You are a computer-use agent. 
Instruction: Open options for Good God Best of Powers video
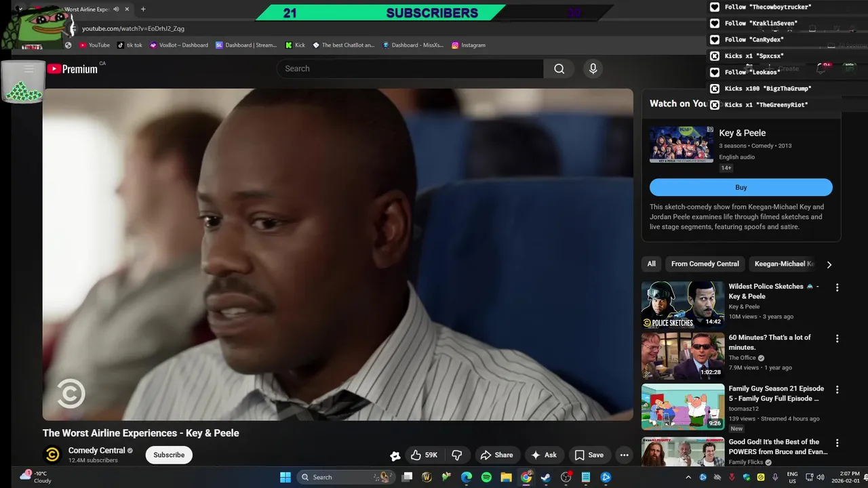pos(837,443)
